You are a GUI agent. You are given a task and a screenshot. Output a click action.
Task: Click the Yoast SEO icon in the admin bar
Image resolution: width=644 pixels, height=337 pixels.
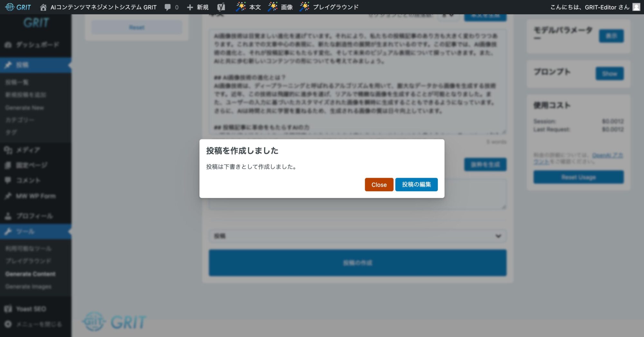point(221,7)
